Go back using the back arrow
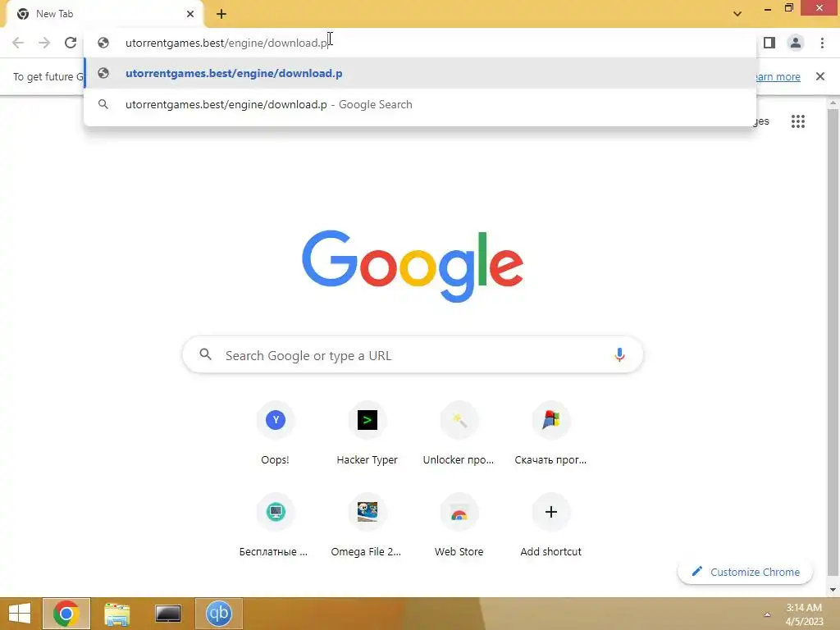Image resolution: width=840 pixels, height=630 pixels. (18, 43)
